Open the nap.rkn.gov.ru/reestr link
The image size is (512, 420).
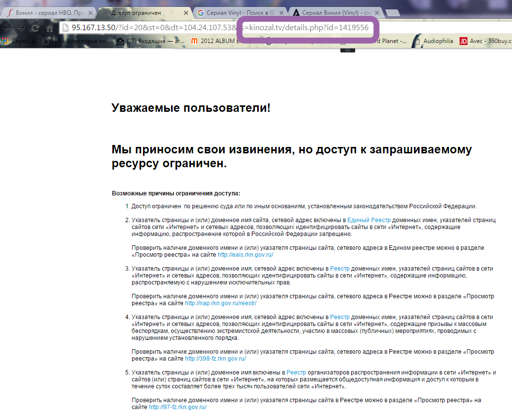click(x=221, y=303)
